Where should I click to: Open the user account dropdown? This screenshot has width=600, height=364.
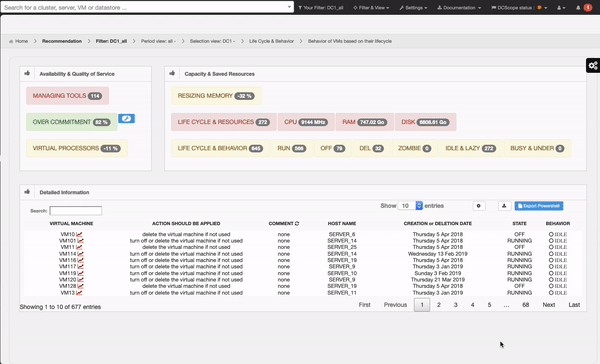click(561, 8)
